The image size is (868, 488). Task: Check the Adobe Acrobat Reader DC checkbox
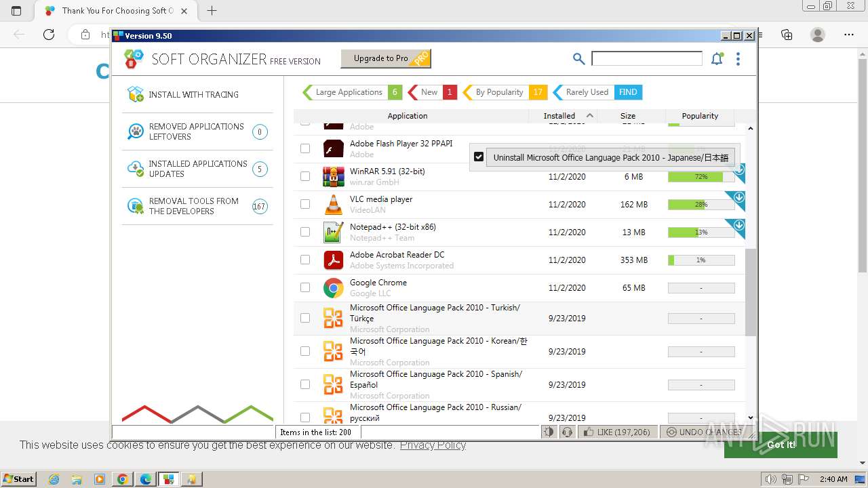[x=305, y=260]
